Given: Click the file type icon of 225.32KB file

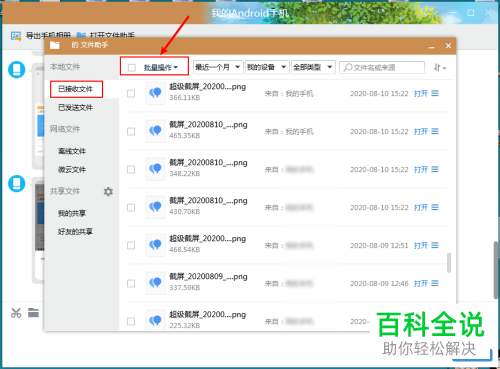Looking at the screenshot, I should coord(155,320).
